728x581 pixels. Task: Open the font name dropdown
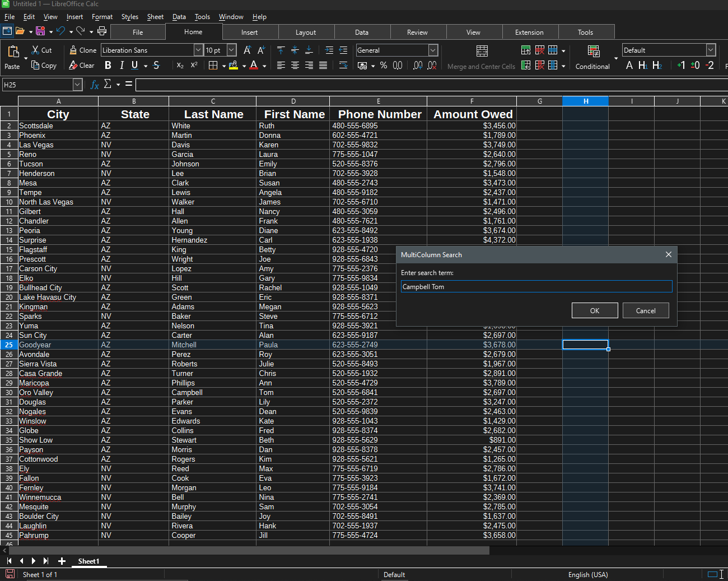[x=198, y=50]
